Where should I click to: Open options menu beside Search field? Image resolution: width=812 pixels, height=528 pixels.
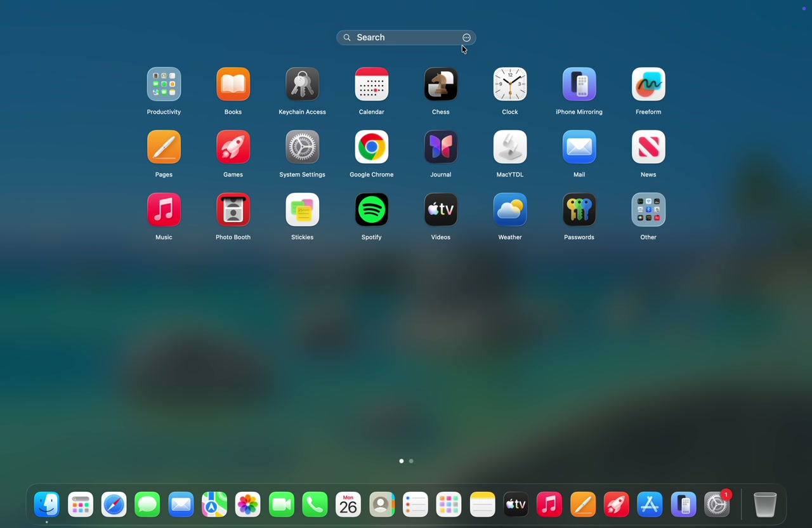click(x=466, y=37)
